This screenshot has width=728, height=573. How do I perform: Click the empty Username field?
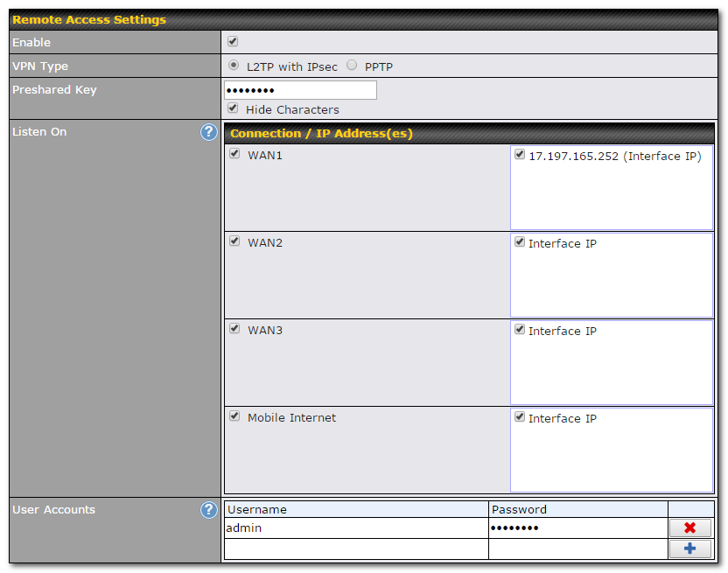pyautogui.click(x=350, y=549)
